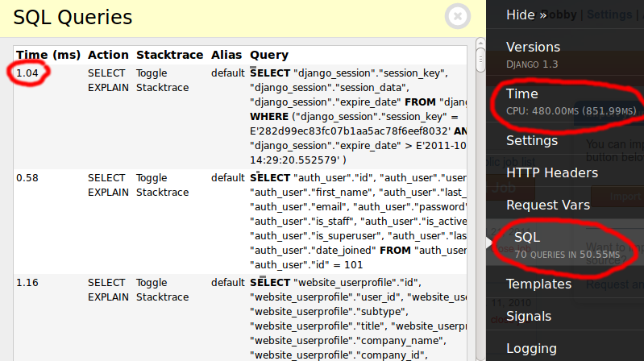Viewport: 644px width, 361px height.
Task: Click EXPLAIN for website_userprofile query
Action: (x=108, y=297)
